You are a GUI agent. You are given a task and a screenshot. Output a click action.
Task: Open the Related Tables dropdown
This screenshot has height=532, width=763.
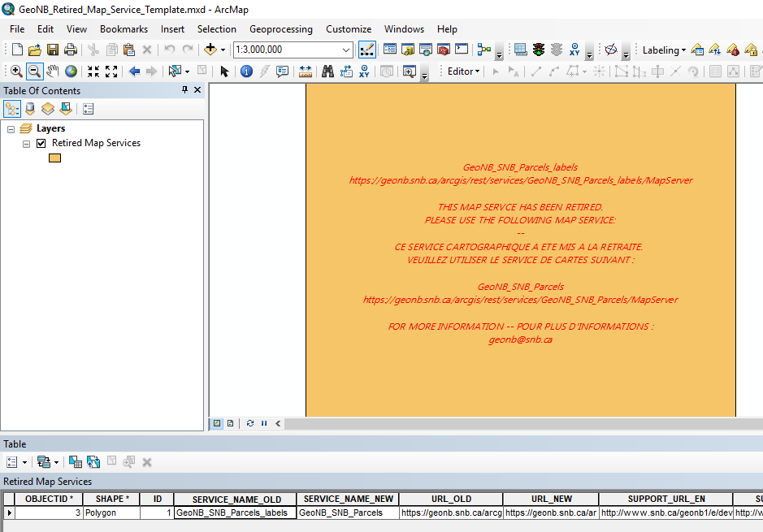point(48,462)
